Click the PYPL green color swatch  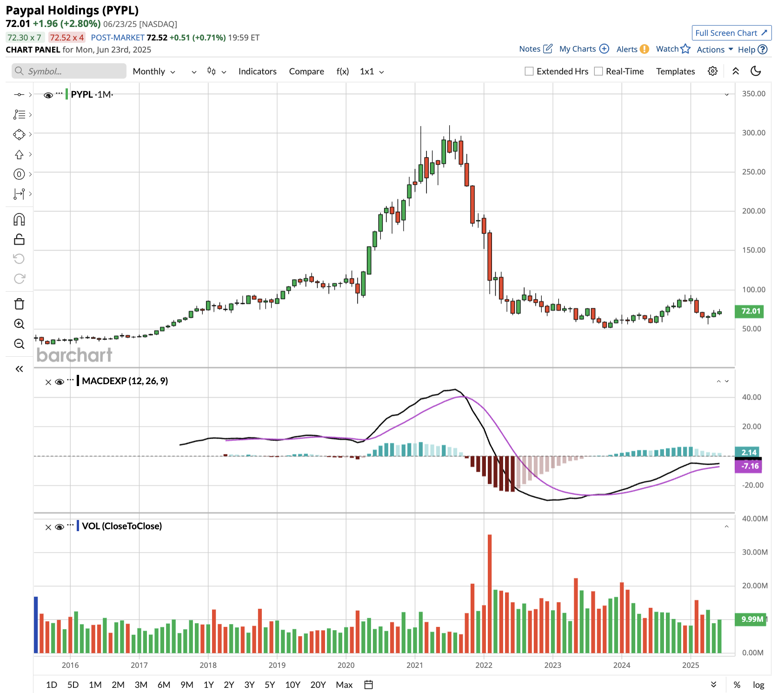click(x=67, y=94)
